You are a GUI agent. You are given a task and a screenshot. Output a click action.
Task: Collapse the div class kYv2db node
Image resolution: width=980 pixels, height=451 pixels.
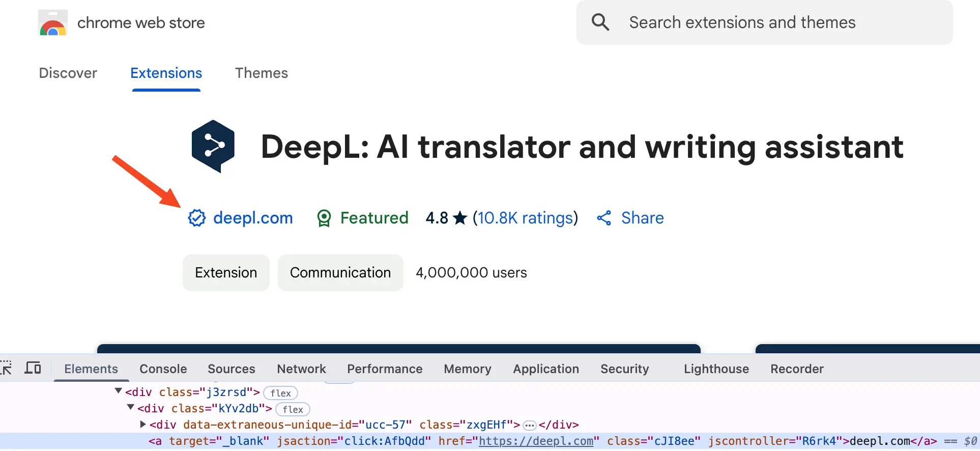pos(131,407)
